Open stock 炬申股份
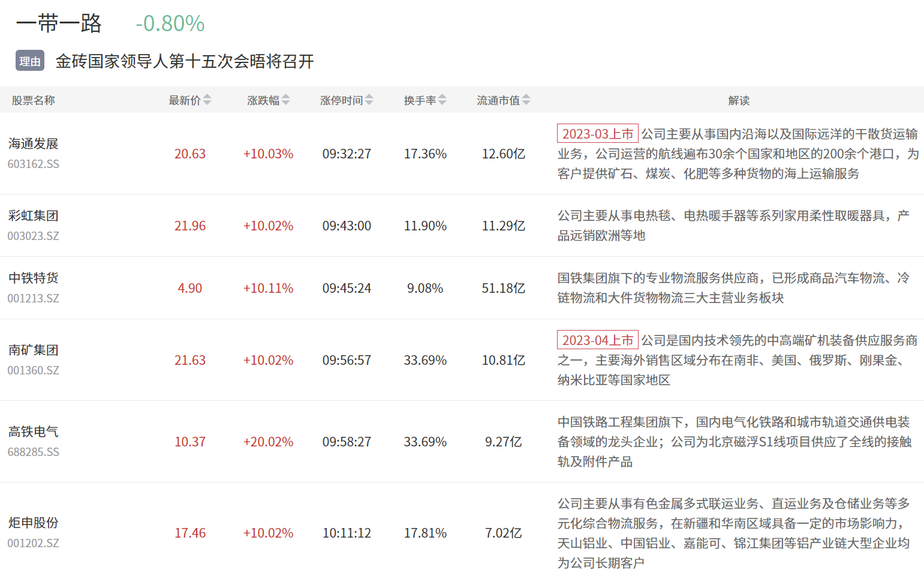This screenshot has height=576, width=924. coord(34,523)
